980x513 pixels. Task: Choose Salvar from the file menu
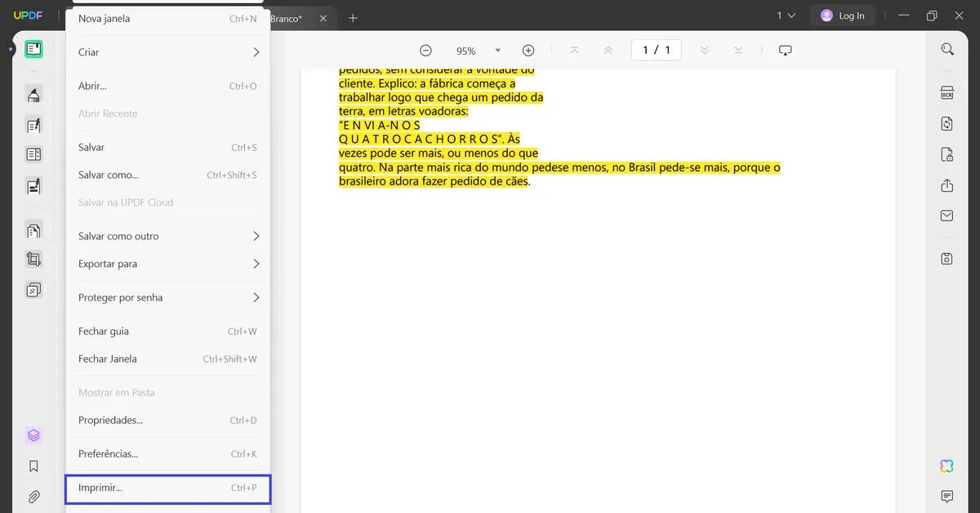click(x=167, y=147)
